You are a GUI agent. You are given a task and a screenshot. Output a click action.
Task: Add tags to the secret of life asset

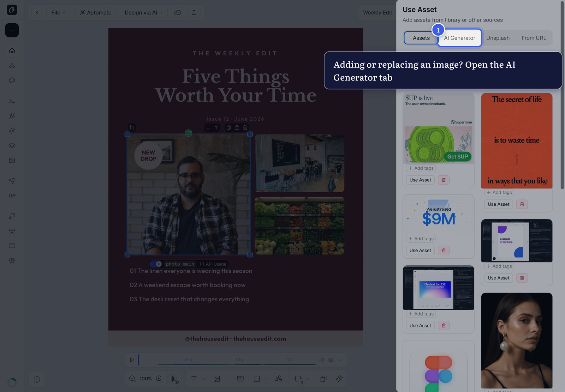coord(499,193)
